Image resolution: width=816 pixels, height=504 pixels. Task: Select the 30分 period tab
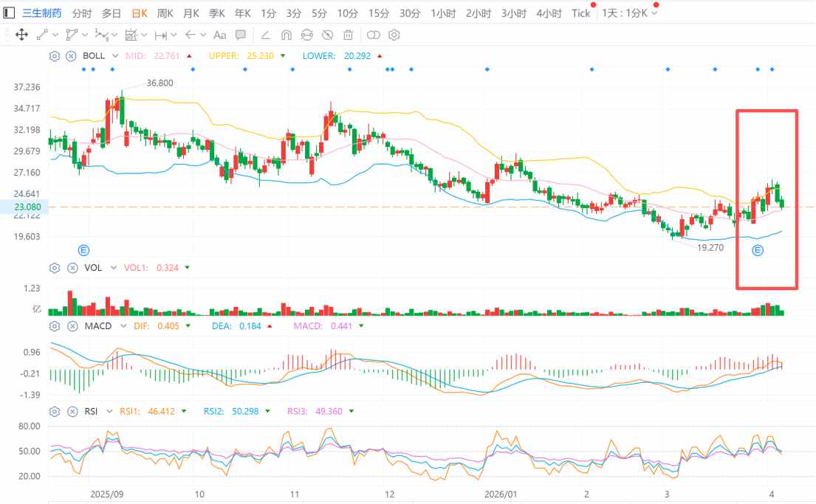click(410, 13)
